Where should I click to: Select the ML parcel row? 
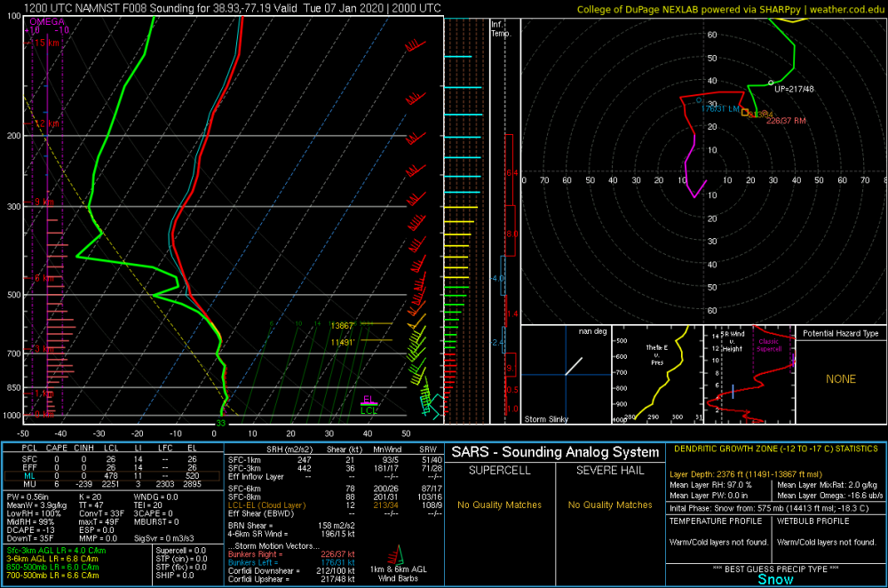click(x=112, y=476)
